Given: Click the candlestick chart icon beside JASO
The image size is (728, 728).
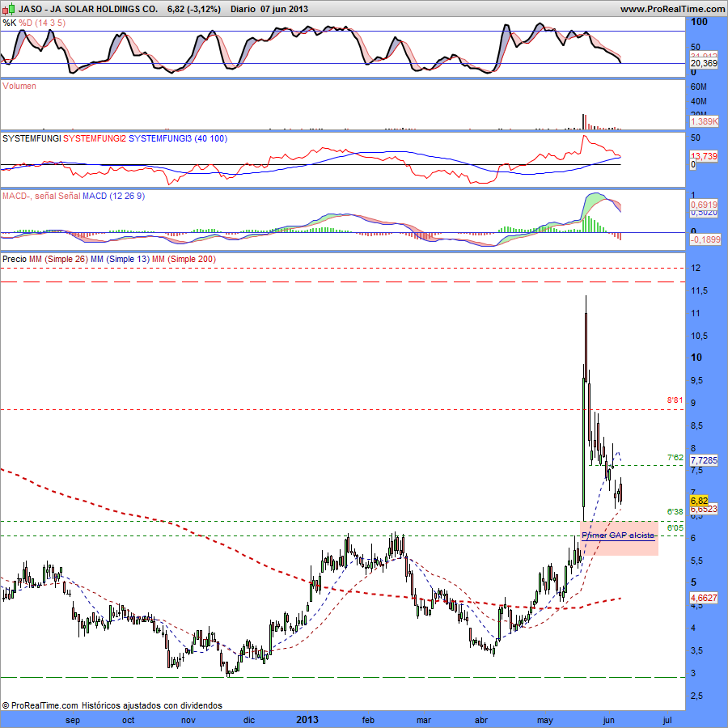Looking at the screenshot, I should [9, 9].
